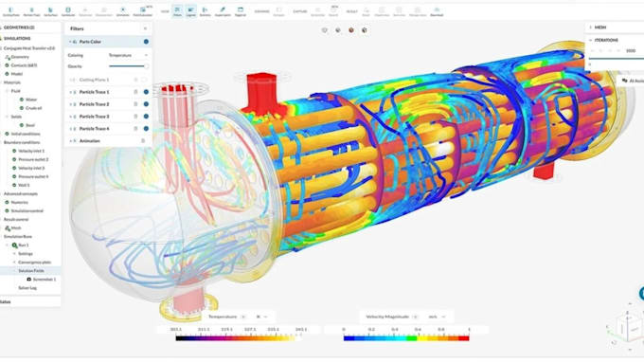Adjust the Opacity slider
Image resolution: width=644 pixels, height=363 pixels.
(128, 66)
